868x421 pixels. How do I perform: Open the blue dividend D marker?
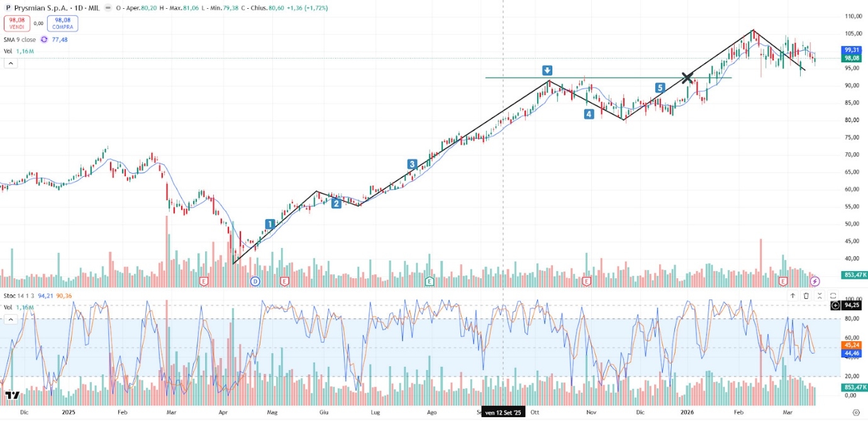(255, 281)
